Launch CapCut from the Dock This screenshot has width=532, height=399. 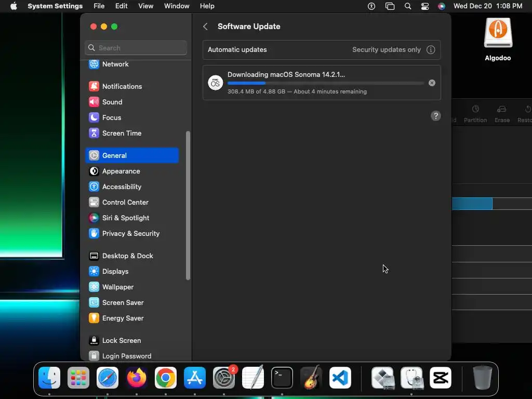[x=441, y=378]
